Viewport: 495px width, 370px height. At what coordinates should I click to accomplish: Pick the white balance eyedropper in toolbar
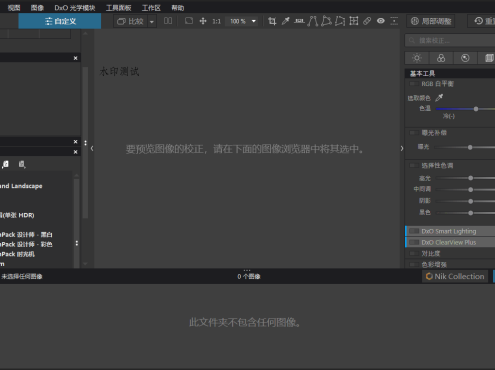coord(286,21)
